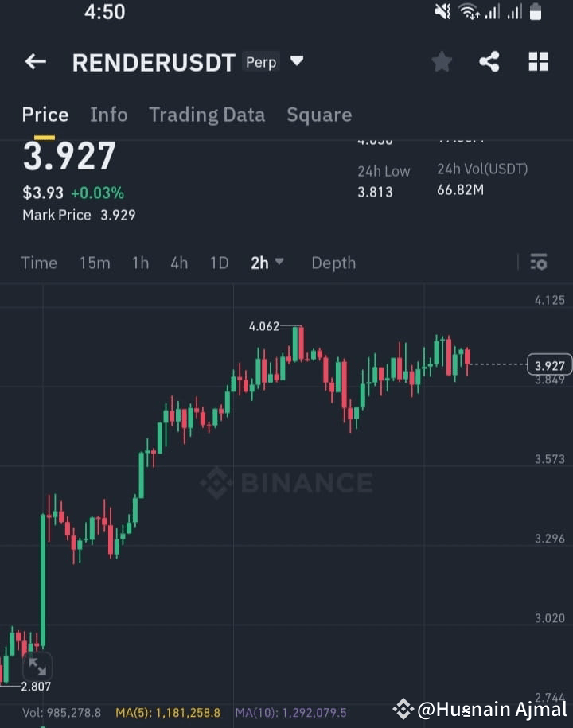Tap the back arrow icon
The width and height of the screenshot is (573, 728).
[x=36, y=61]
